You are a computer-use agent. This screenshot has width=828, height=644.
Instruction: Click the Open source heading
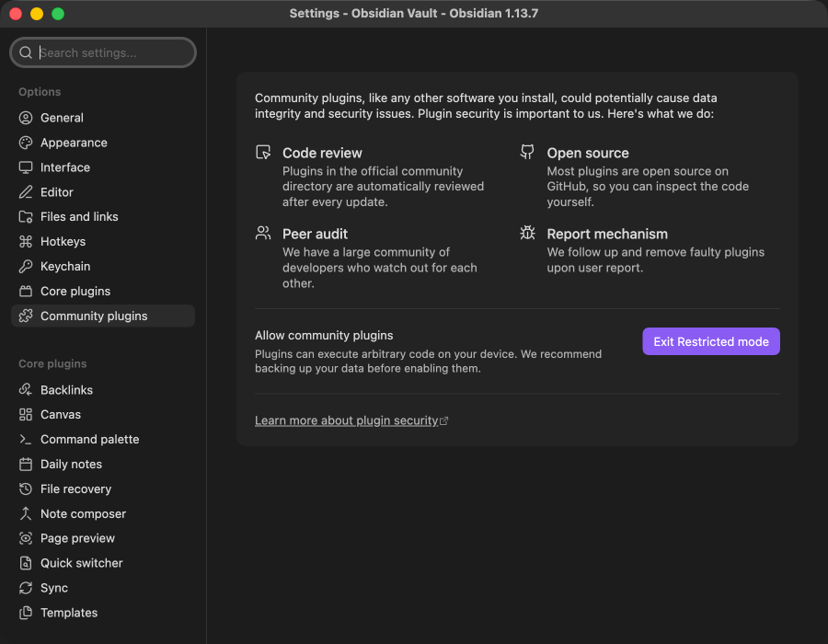click(588, 153)
